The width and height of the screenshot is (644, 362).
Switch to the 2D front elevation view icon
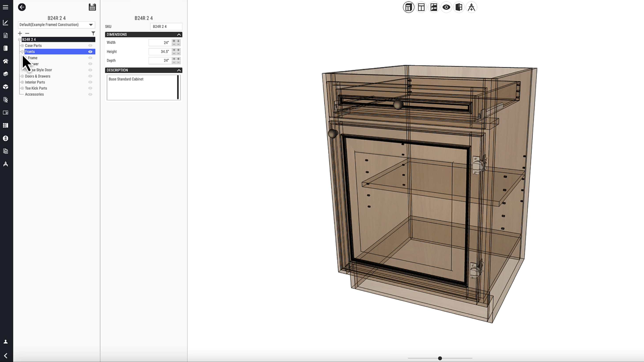coord(421,7)
